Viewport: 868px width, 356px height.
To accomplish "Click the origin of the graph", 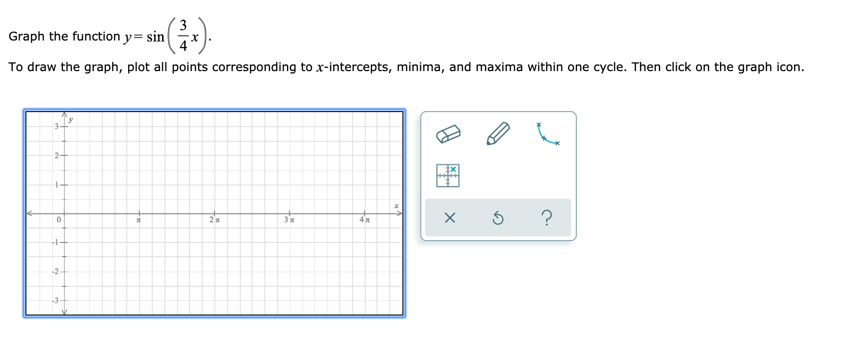I will (65, 213).
